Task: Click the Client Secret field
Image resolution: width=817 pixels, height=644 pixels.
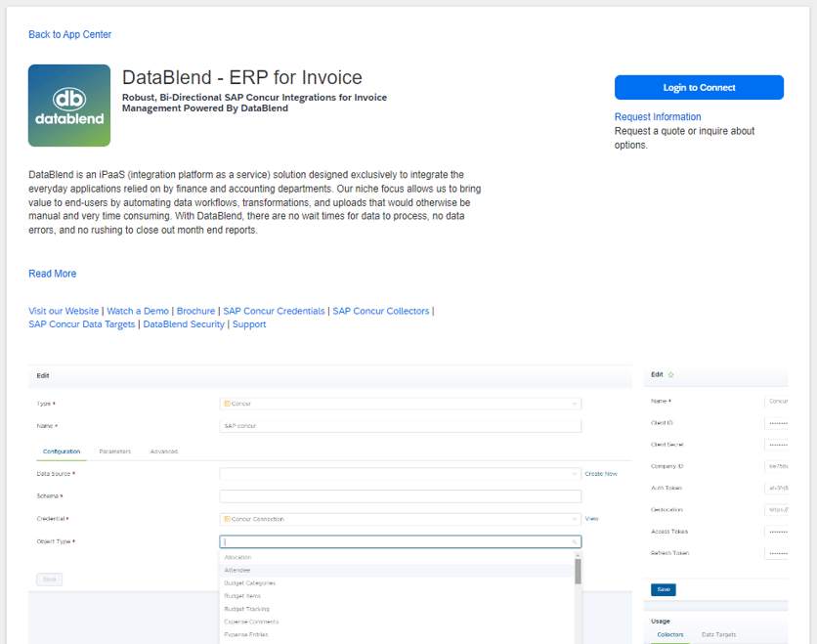Action: pyautogui.click(x=776, y=445)
